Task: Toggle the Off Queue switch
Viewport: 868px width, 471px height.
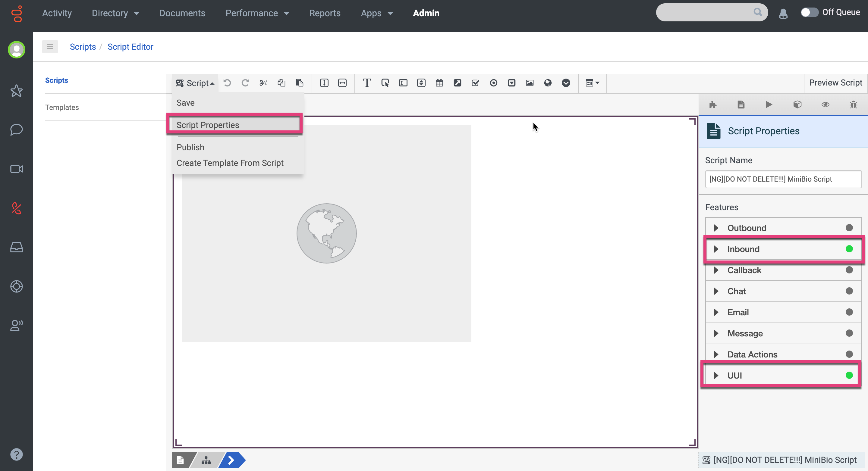Action: pyautogui.click(x=809, y=12)
